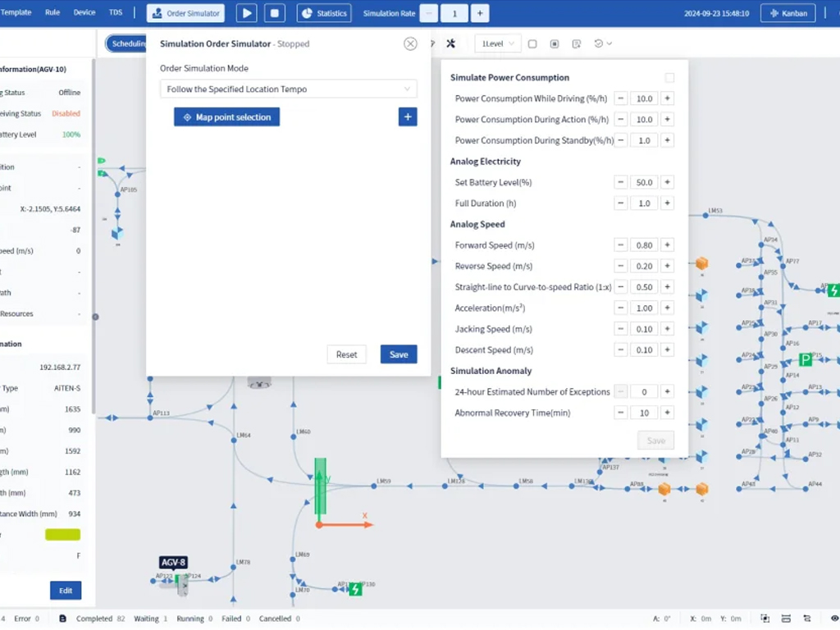This screenshot has height=630, width=840.
Task: Click the Kanban button
Action: point(787,13)
